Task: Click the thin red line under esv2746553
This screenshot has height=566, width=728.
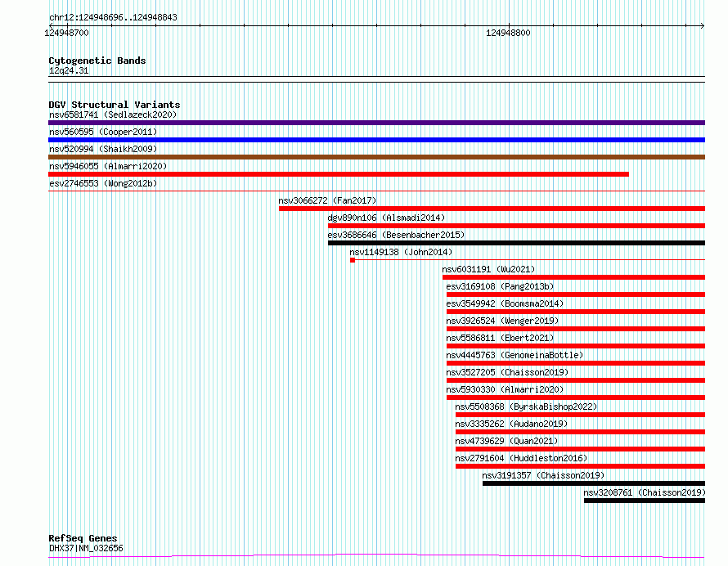Action: point(376,191)
